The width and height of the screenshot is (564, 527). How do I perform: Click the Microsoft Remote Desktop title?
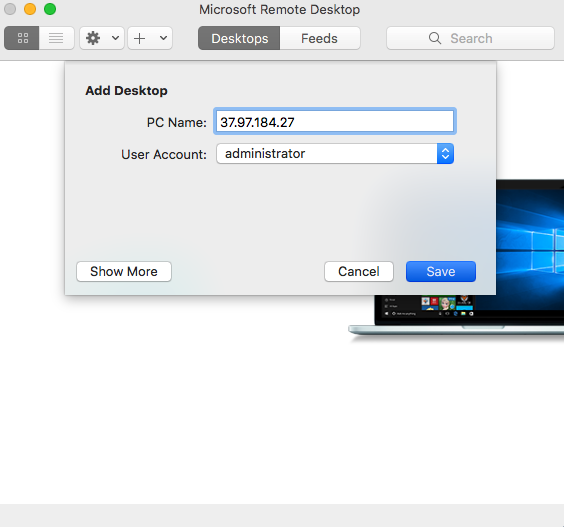point(279,10)
